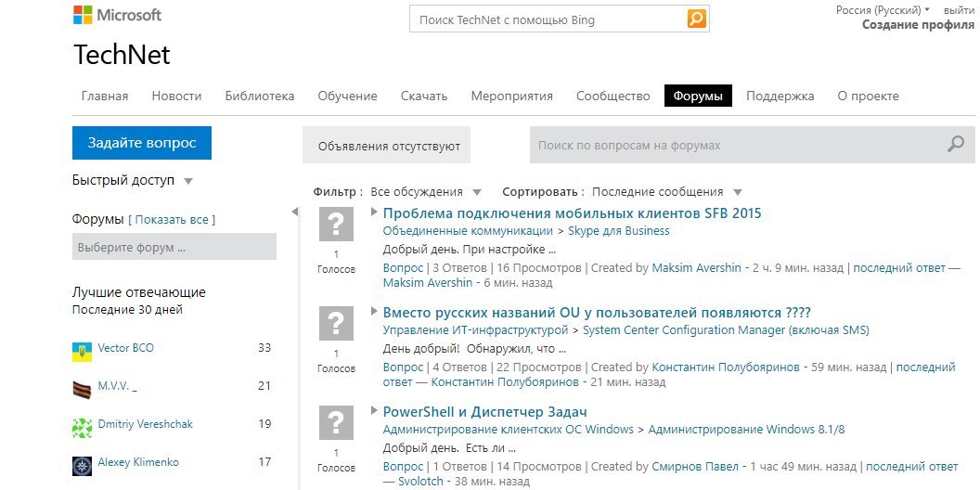Open the Объединенные коммуникации category link
Viewport: 980px width, 490px height.
[x=468, y=231]
